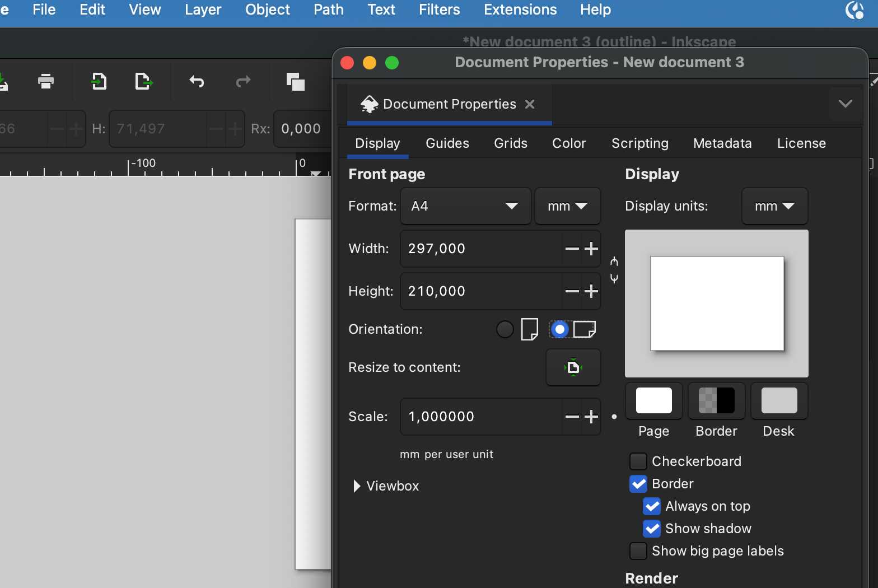Open the Extensions menu
The height and width of the screenshot is (588, 878).
[520, 10]
